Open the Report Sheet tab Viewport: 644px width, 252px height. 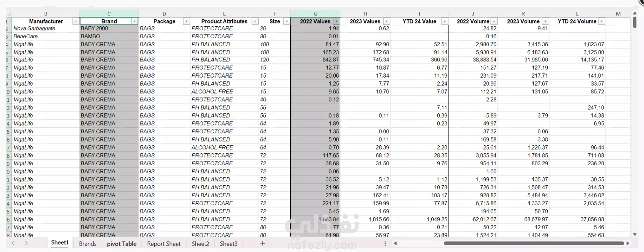(164, 244)
